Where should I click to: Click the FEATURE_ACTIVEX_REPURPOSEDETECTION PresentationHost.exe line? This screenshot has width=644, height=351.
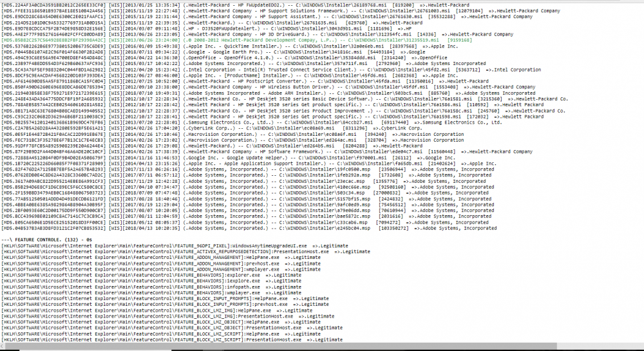click(185, 252)
